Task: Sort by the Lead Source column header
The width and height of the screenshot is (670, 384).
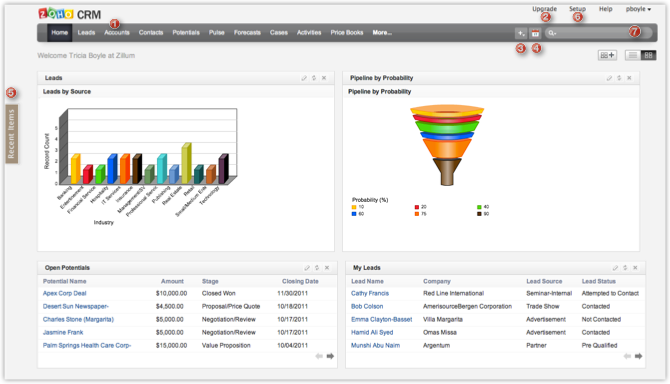Action: tap(544, 281)
